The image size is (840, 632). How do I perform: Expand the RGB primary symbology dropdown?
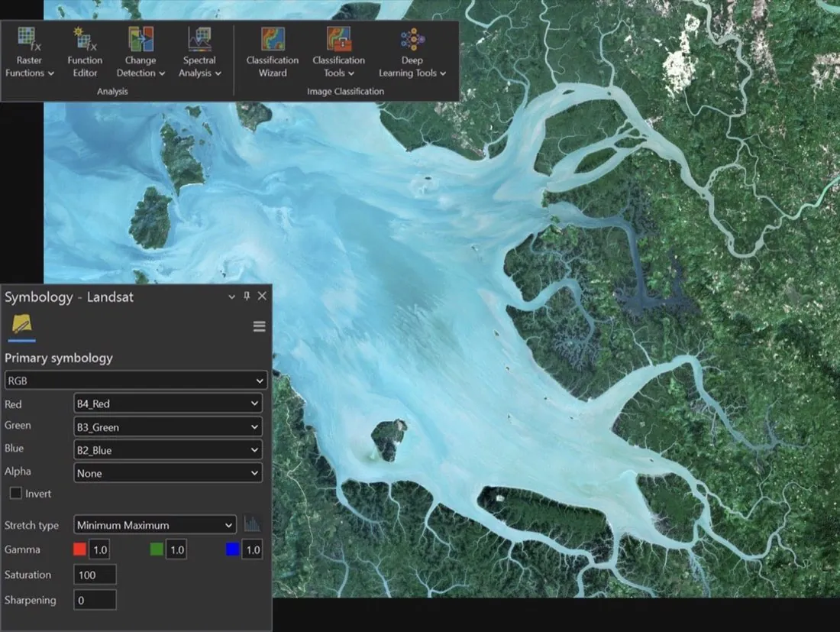coord(135,380)
